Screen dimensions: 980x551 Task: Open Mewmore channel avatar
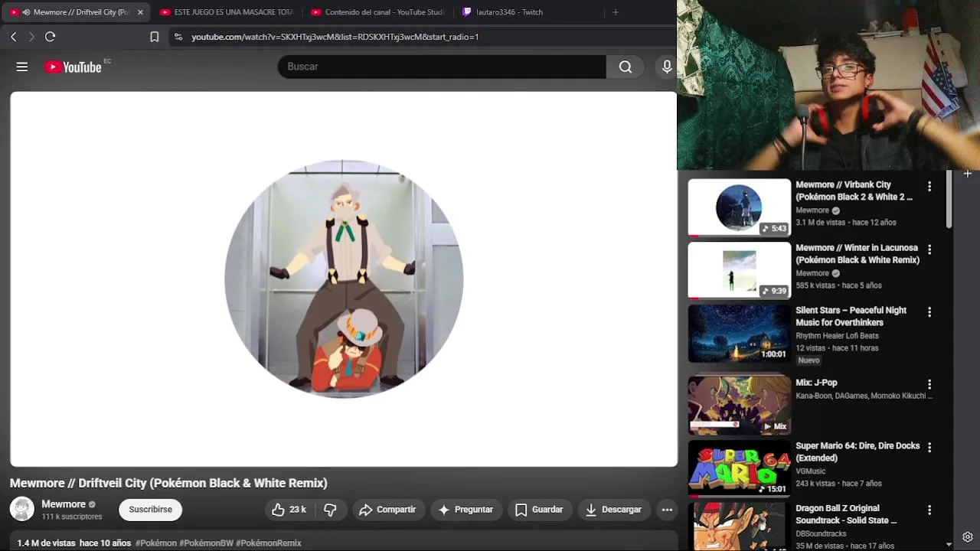(21, 510)
